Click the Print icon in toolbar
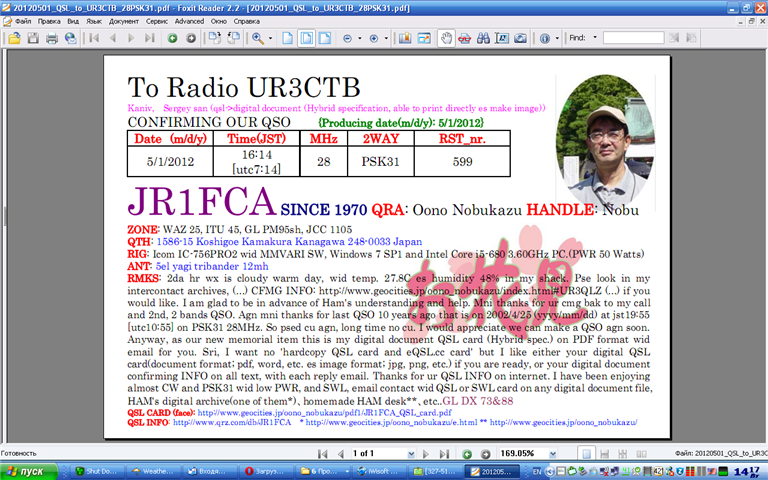The height and width of the screenshot is (480, 768). click(x=51, y=38)
